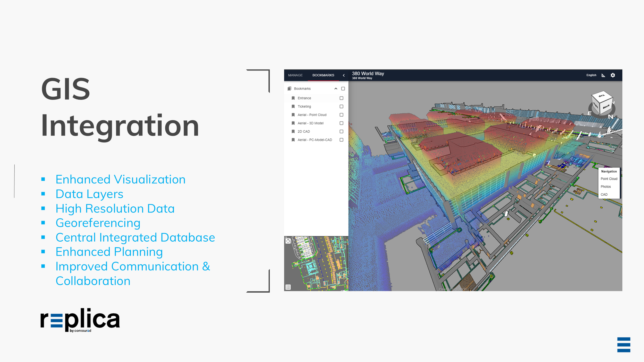644x362 pixels.
Task: Open the settings gear icon
Action: click(x=613, y=75)
